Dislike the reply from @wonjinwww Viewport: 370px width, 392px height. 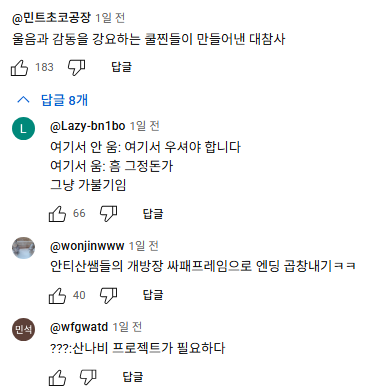(x=109, y=295)
